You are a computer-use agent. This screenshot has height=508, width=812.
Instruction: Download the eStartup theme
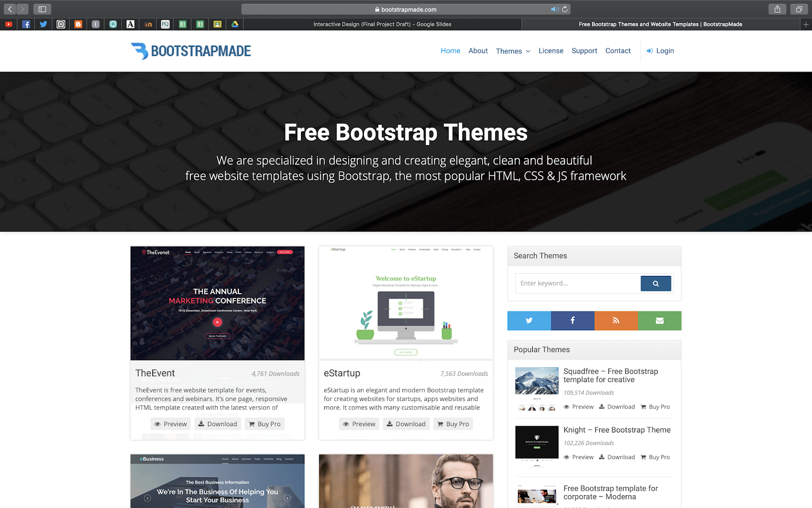tap(406, 424)
